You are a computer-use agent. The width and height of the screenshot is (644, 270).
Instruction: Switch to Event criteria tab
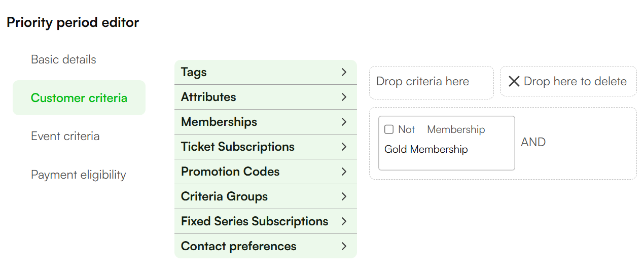point(65,136)
